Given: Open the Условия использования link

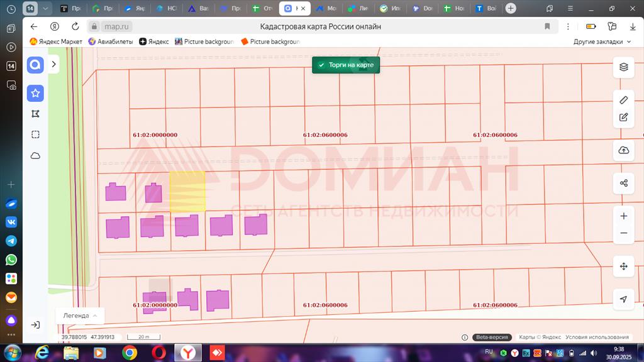Looking at the screenshot, I should point(597,337).
